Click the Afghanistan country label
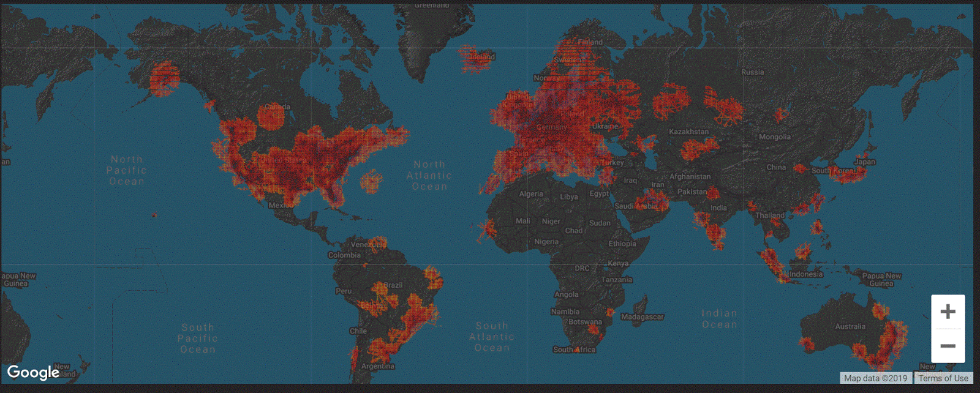The width and height of the screenshot is (980, 393). point(690,176)
